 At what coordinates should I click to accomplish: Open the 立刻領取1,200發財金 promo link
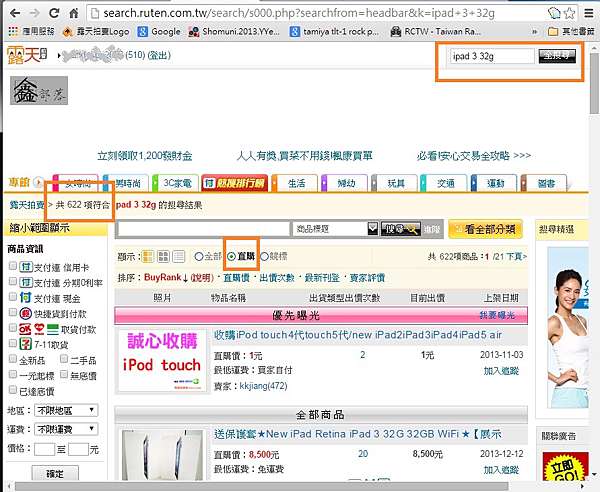[145, 156]
